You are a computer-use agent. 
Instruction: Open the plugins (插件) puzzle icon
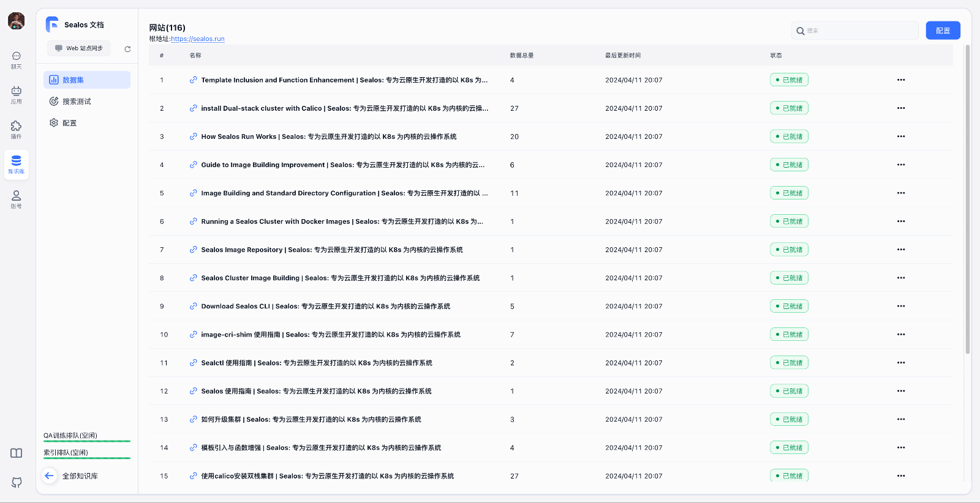(x=16, y=129)
